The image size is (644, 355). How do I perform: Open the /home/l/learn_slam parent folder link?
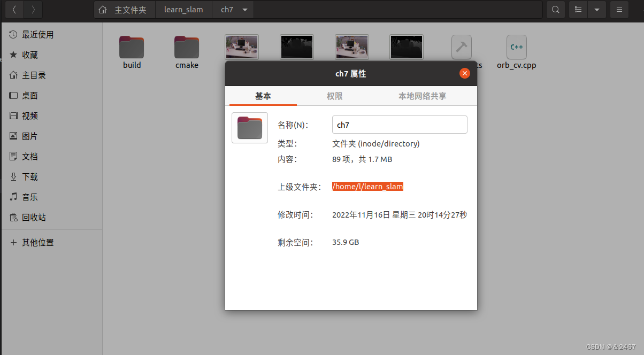[367, 186]
